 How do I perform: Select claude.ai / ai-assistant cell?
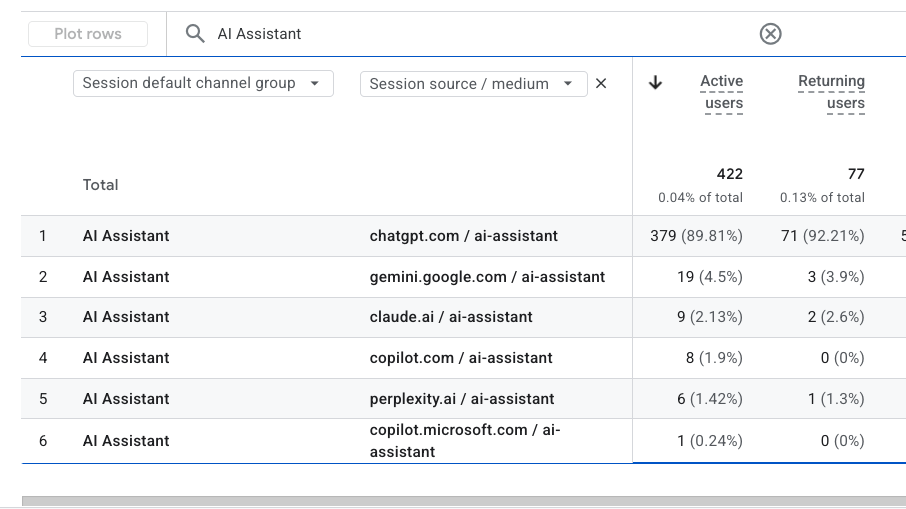[451, 317]
